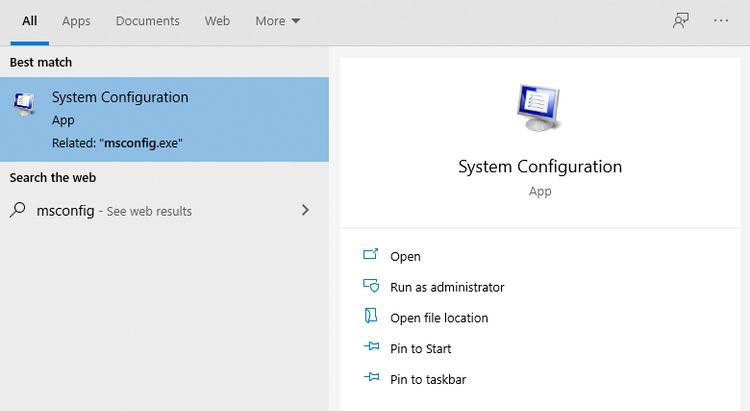Image resolution: width=750 pixels, height=411 pixels.
Task: Select the Web search tab
Action: click(217, 21)
